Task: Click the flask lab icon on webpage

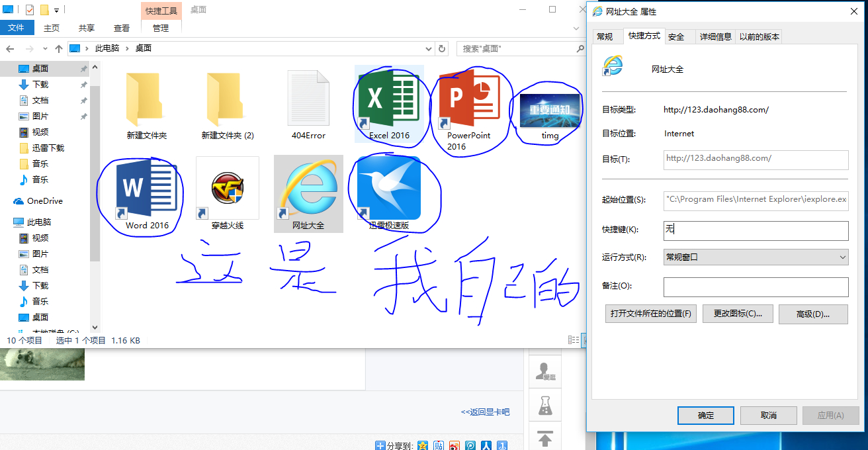Action: pyautogui.click(x=545, y=405)
